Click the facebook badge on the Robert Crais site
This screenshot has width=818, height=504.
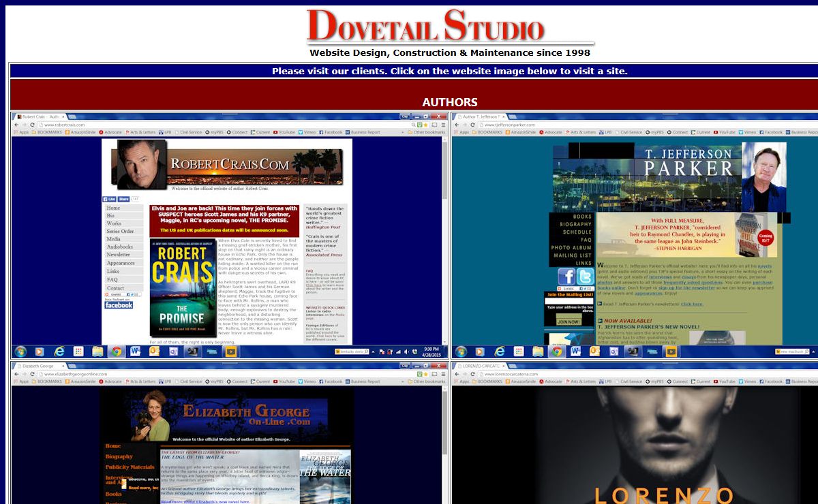119,305
